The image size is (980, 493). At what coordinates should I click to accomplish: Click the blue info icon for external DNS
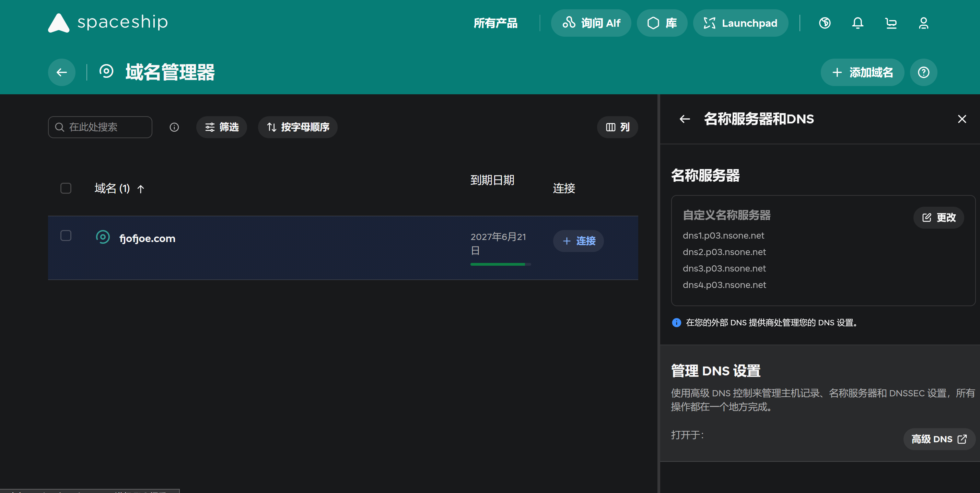pyautogui.click(x=676, y=322)
